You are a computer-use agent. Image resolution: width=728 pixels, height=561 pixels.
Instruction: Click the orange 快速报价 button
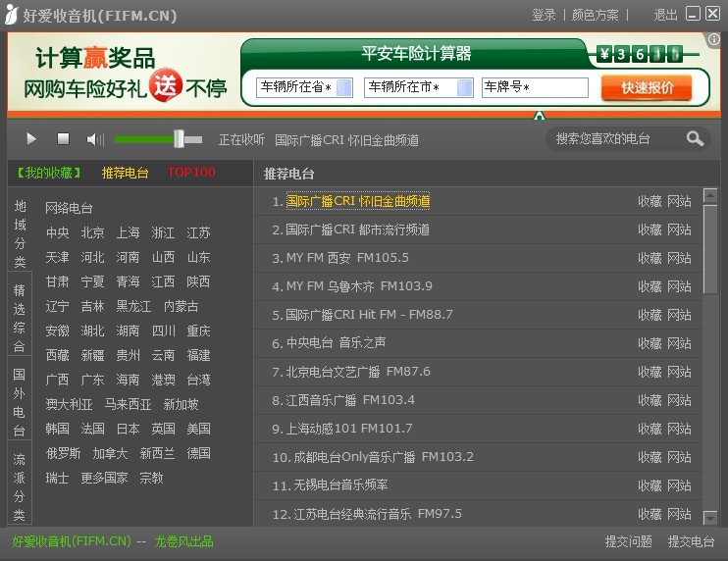[x=647, y=87]
